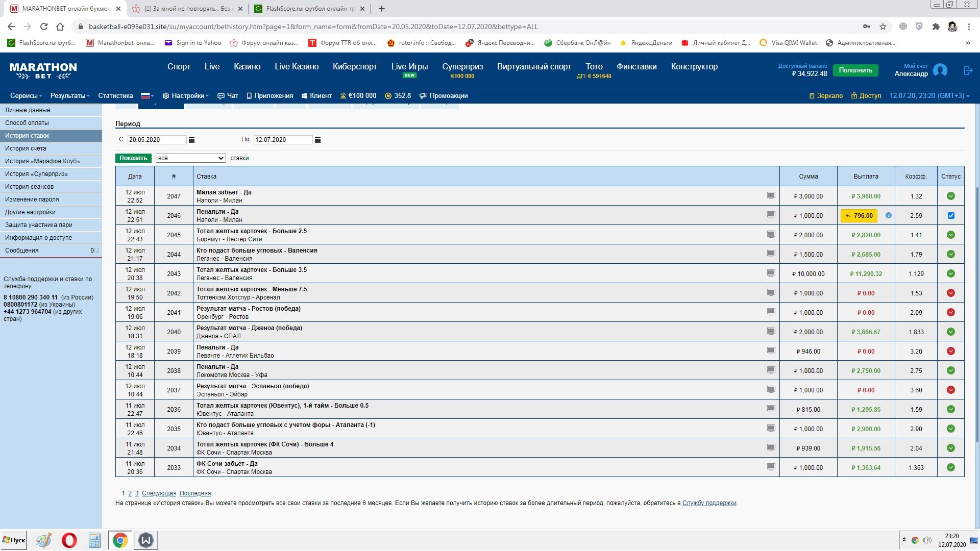Open the Настройки settings dropdown
This screenshot has height=551, width=980.
(185, 95)
